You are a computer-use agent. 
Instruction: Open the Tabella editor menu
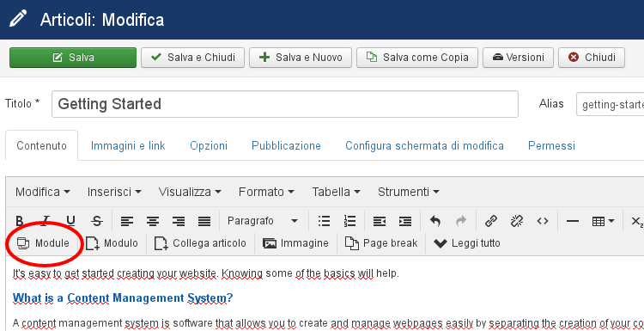tap(336, 192)
